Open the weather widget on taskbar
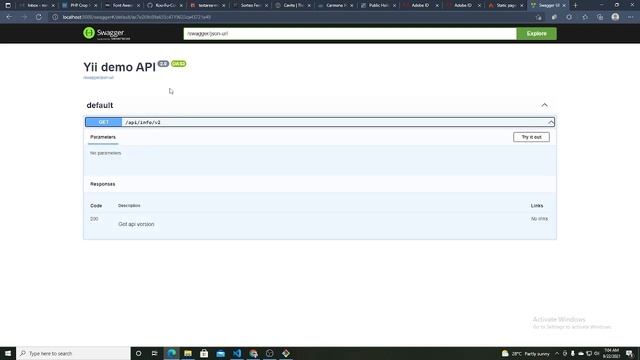The image size is (640, 360). click(x=526, y=353)
